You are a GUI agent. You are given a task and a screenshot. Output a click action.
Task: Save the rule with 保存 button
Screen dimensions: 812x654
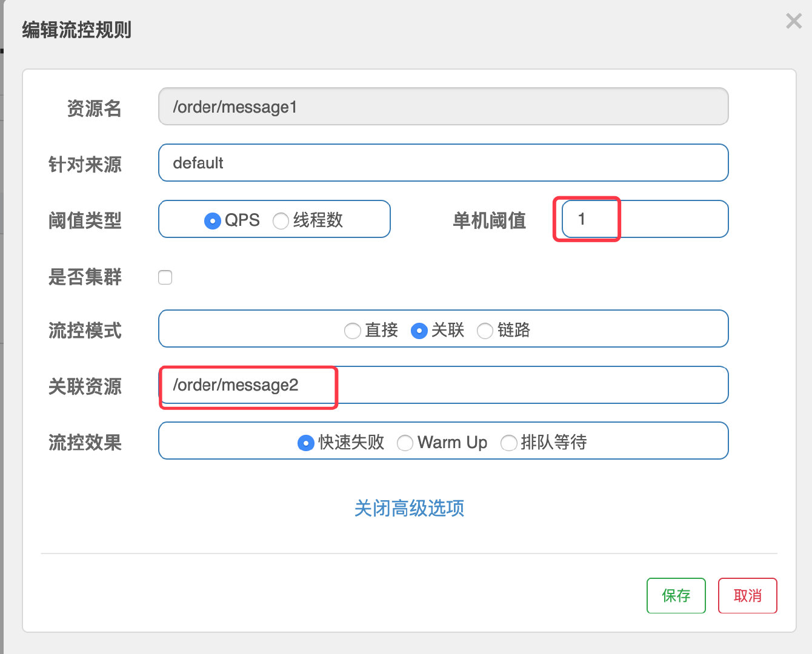pyautogui.click(x=676, y=596)
